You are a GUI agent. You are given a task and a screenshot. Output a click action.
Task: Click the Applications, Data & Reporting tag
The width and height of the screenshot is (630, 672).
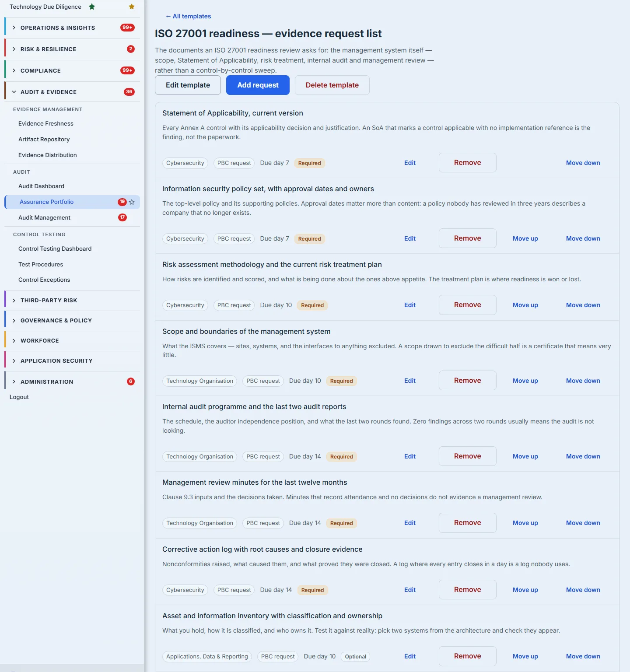click(207, 657)
